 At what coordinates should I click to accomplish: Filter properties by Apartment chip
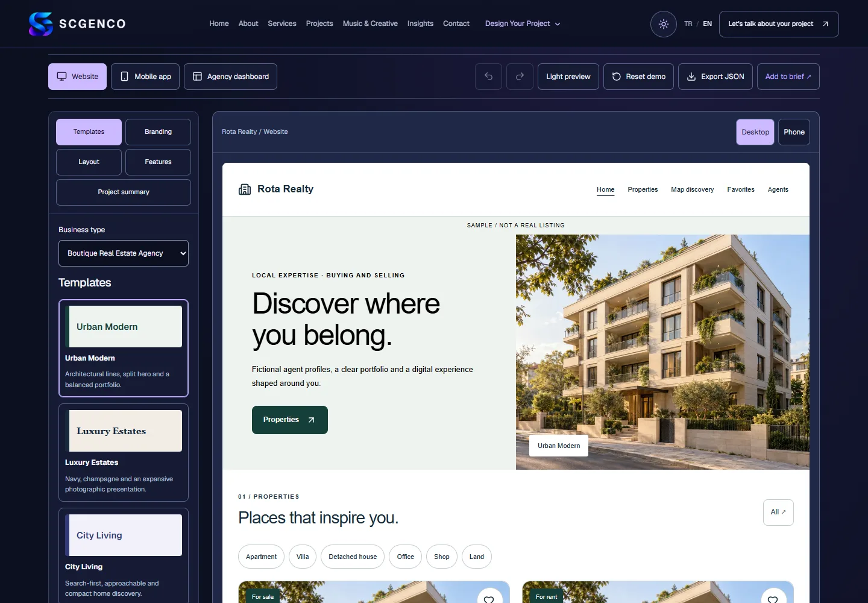click(262, 557)
